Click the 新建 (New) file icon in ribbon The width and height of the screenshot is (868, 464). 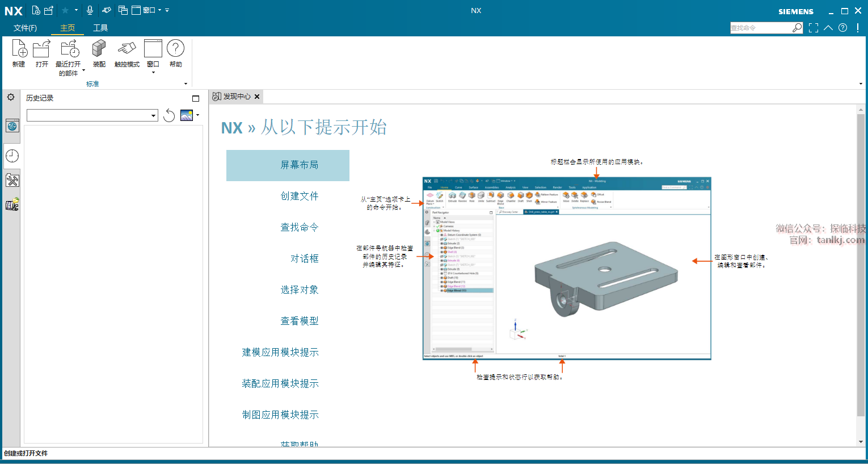pyautogui.click(x=19, y=49)
